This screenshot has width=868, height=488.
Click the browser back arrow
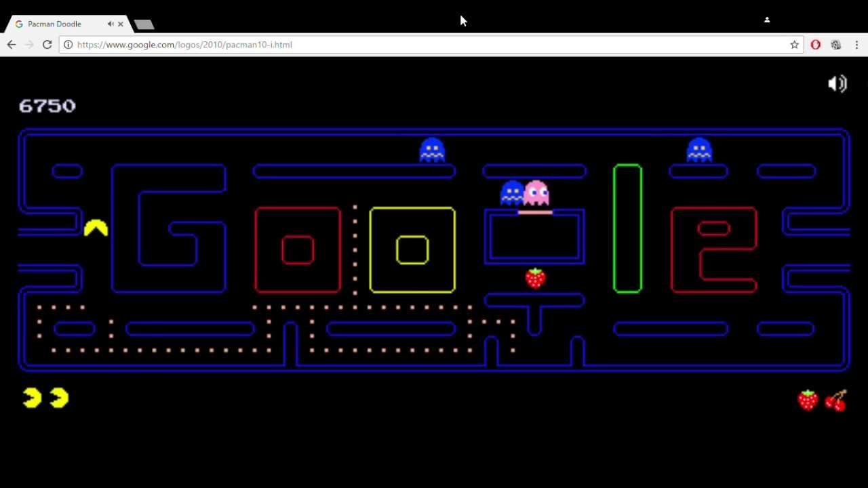tap(12, 45)
